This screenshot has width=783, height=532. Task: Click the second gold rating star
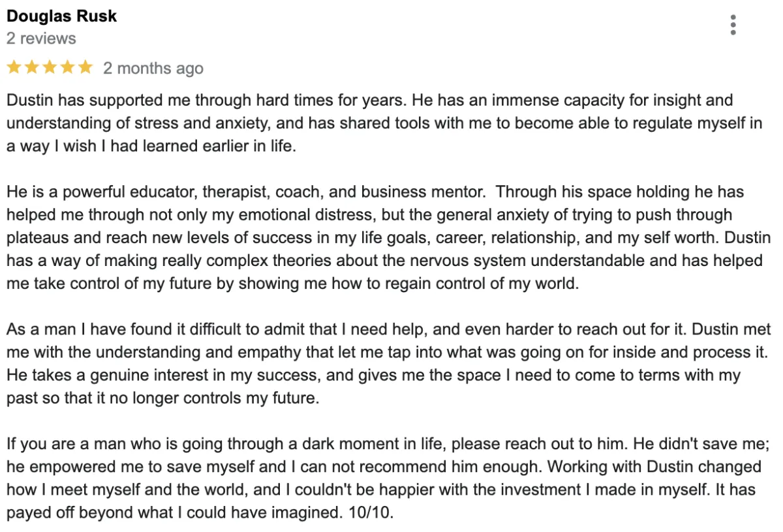pyautogui.click(x=32, y=67)
